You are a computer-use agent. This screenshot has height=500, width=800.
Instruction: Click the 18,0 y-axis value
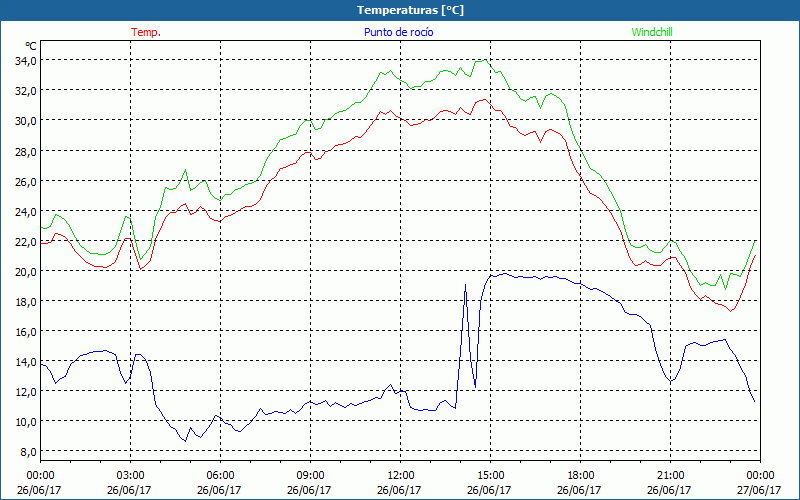pyautogui.click(x=26, y=302)
